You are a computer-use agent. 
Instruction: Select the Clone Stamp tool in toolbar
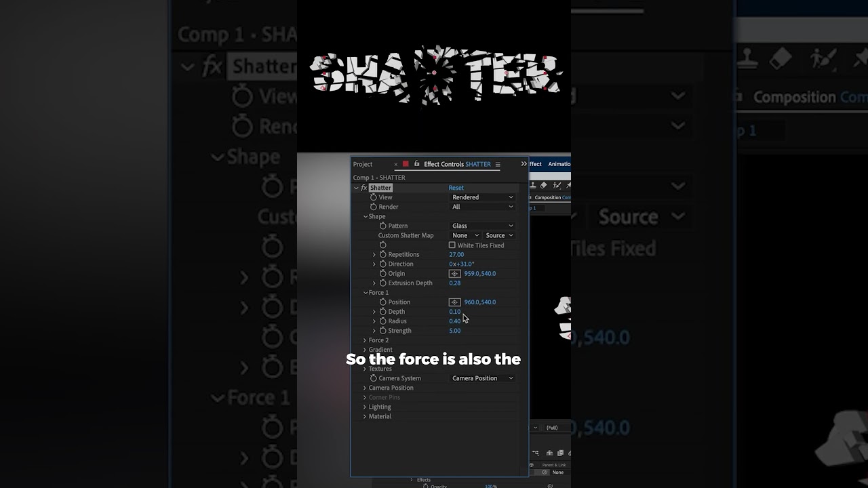(534, 185)
